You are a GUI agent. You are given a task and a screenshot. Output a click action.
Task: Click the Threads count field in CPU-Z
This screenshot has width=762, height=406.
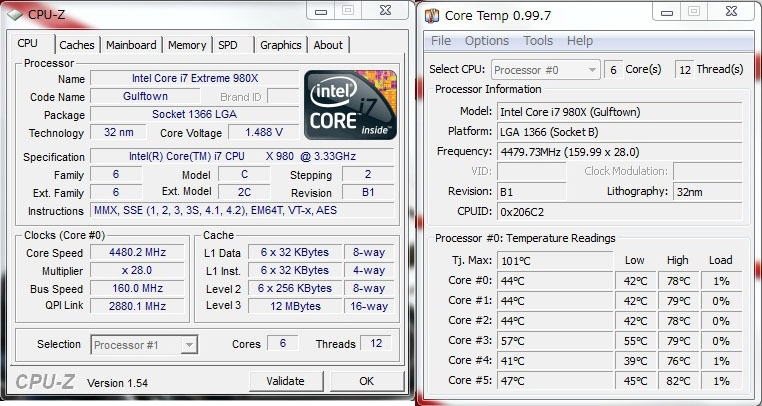(376, 344)
